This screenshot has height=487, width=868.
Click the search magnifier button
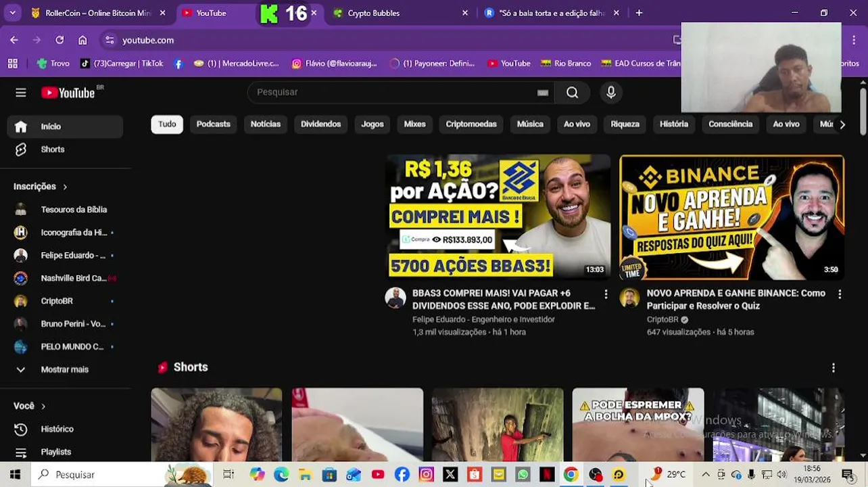coord(572,93)
